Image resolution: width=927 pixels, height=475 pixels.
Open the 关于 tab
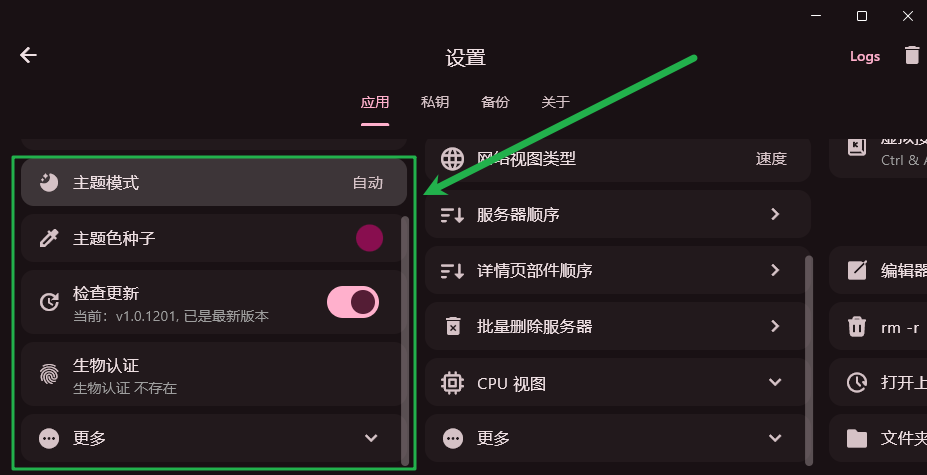coord(555,102)
